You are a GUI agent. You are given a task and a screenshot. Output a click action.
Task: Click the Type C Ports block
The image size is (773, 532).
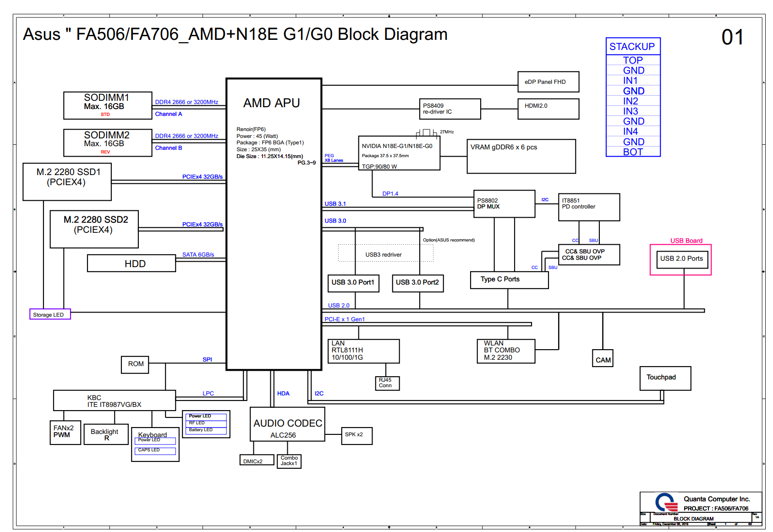coord(509,280)
